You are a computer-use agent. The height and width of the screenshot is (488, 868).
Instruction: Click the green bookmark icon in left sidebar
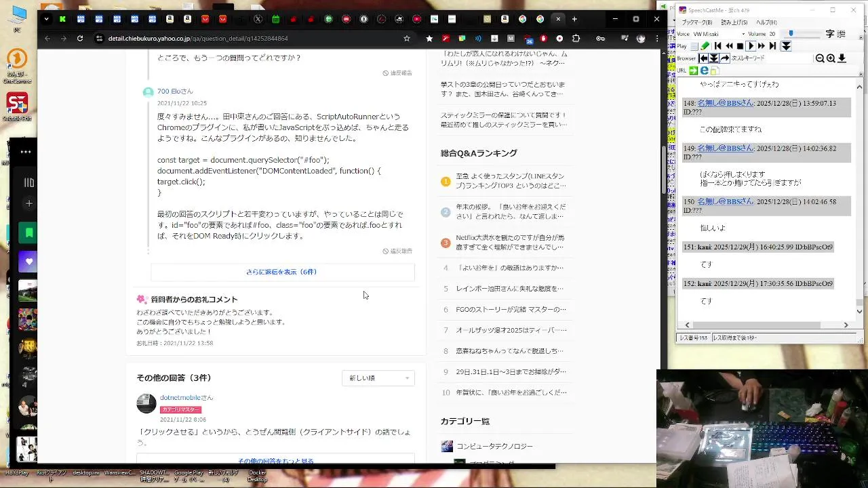(28, 232)
